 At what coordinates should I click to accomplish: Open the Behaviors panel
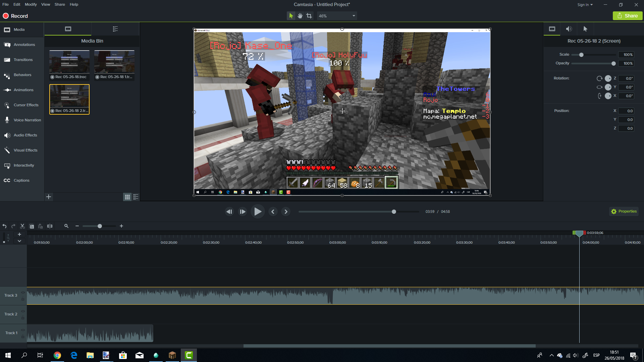pyautogui.click(x=22, y=75)
